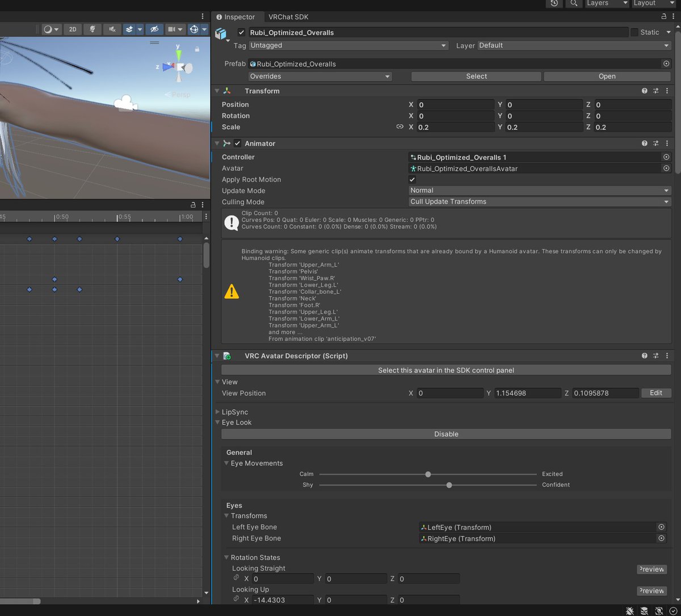
Task: Open the Update Mode dropdown
Action: 540,191
